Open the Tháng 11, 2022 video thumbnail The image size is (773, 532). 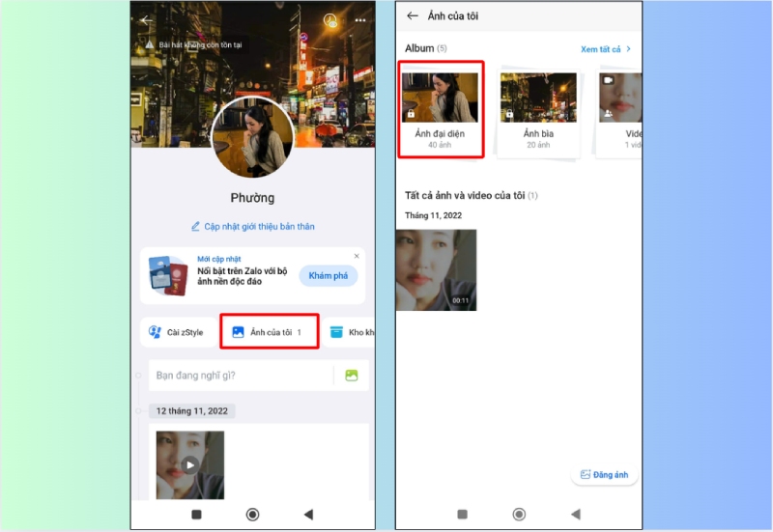tap(436, 269)
